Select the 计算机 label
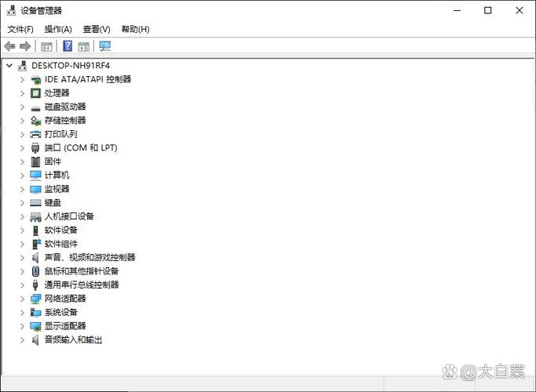Screen dimensions: 536x392 click(x=57, y=175)
